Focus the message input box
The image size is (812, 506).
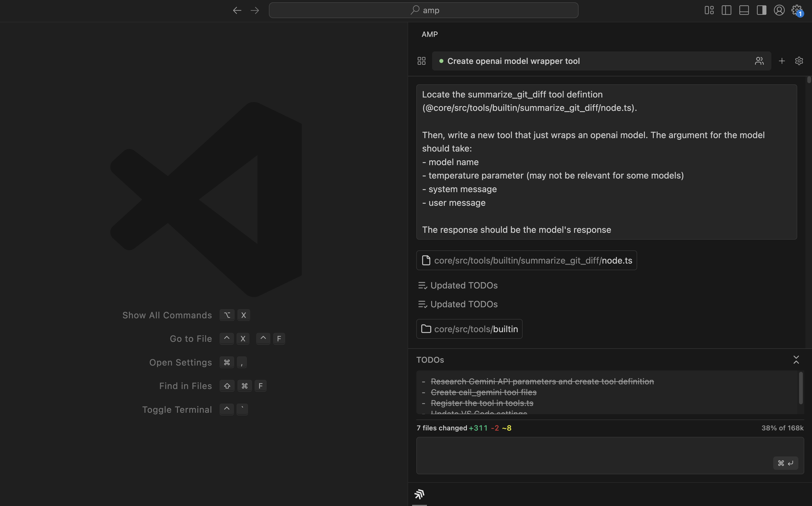[x=610, y=455]
